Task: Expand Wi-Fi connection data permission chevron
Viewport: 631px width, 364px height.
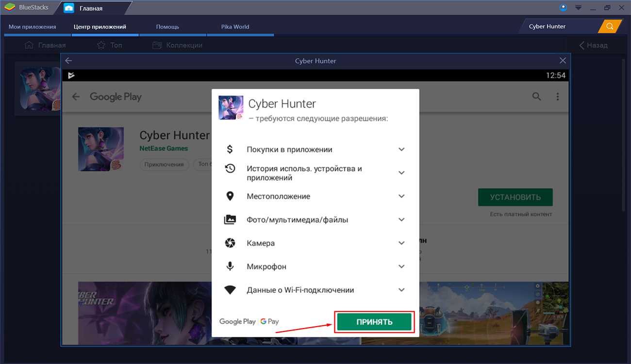Action: click(401, 290)
